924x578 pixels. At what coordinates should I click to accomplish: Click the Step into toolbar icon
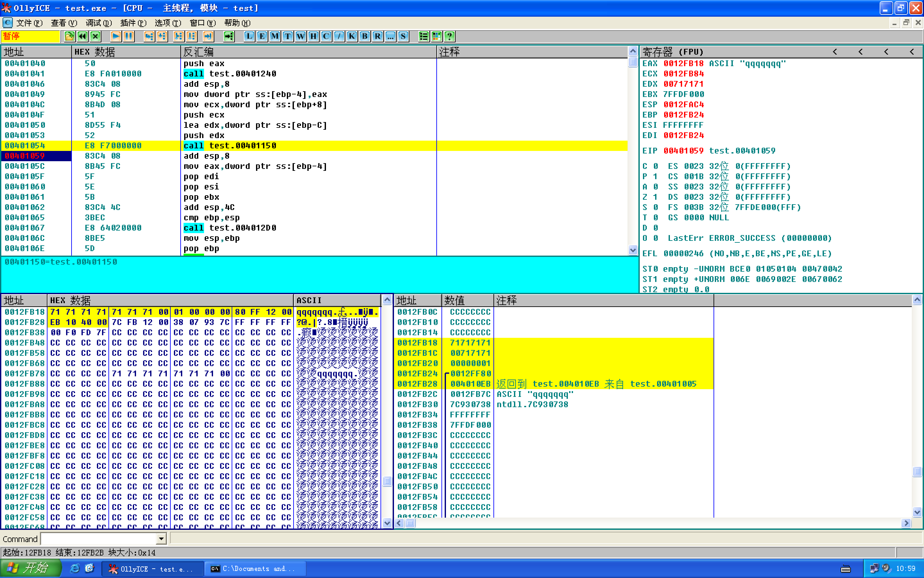tap(149, 36)
